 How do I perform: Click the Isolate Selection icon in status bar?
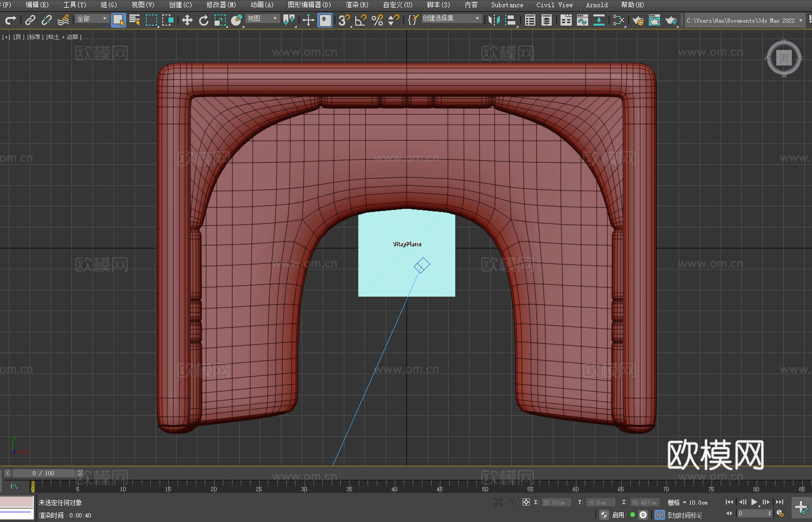(498, 502)
